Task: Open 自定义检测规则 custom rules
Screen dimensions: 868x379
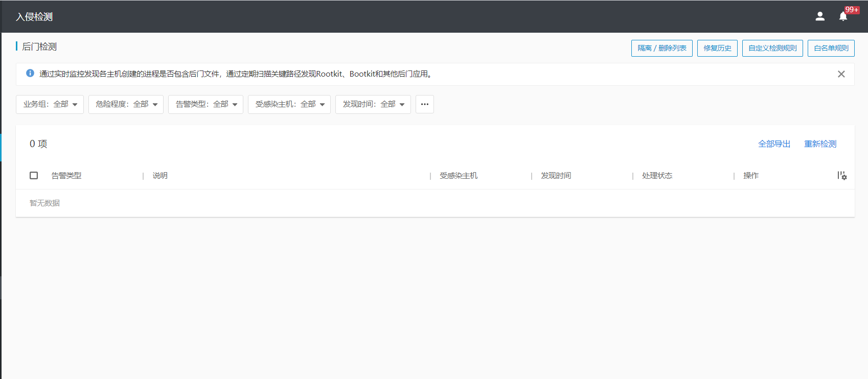Action: pyautogui.click(x=772, y=48)
